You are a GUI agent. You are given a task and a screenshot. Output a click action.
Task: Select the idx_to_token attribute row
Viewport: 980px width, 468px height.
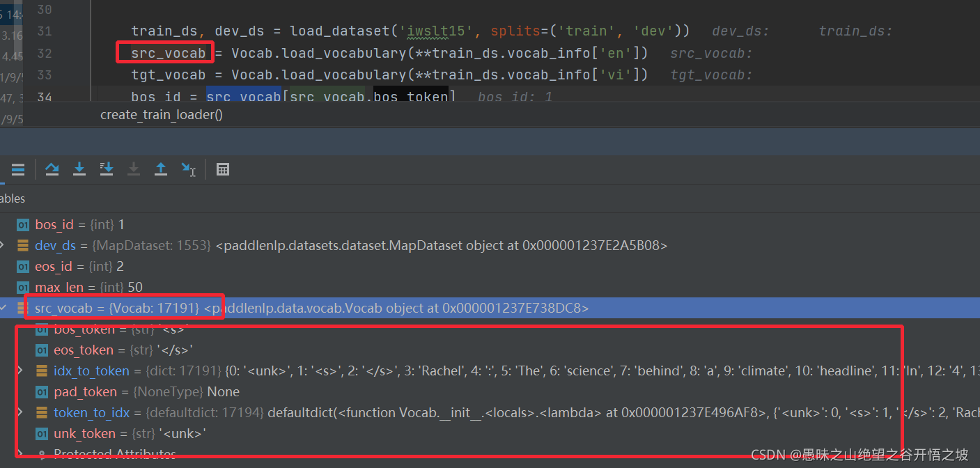490,370
